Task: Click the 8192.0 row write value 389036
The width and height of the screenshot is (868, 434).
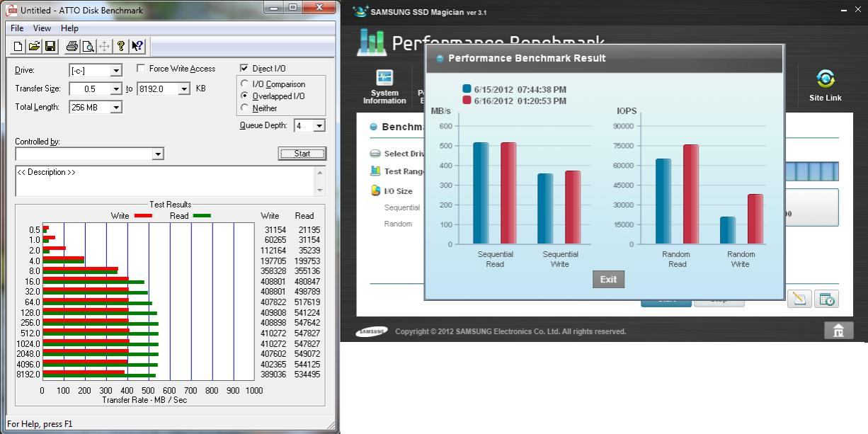Action: click(x=273, y=374)
